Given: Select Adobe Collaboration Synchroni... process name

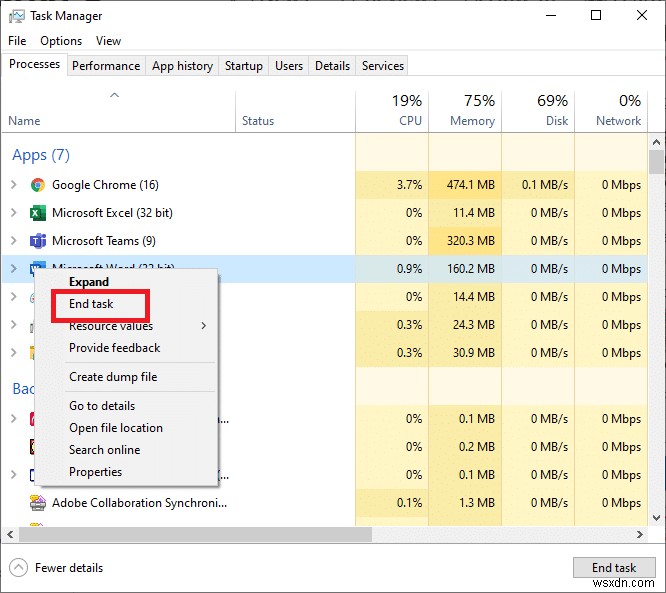Looking at the screenshot, I should pyautogui.click(x=139, y=503).
